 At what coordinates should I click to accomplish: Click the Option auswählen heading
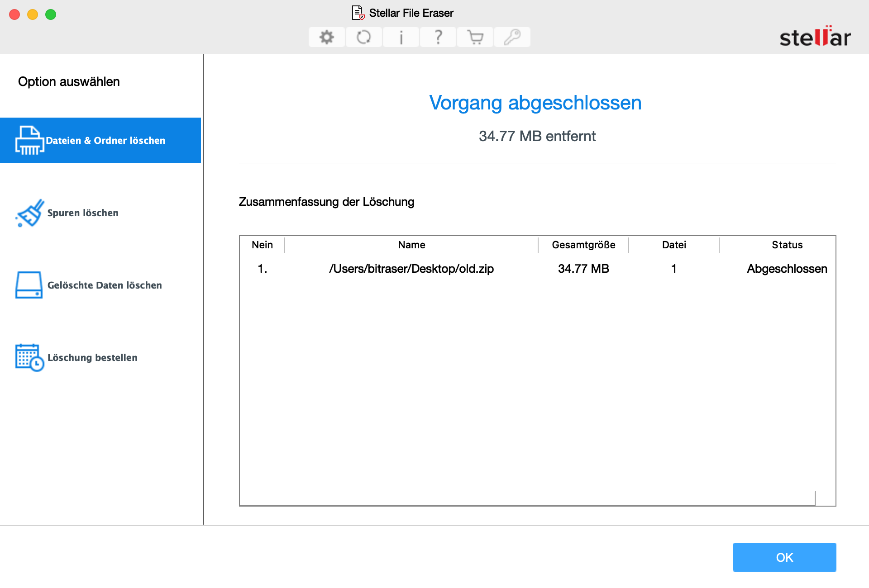(x=69, y=81)
